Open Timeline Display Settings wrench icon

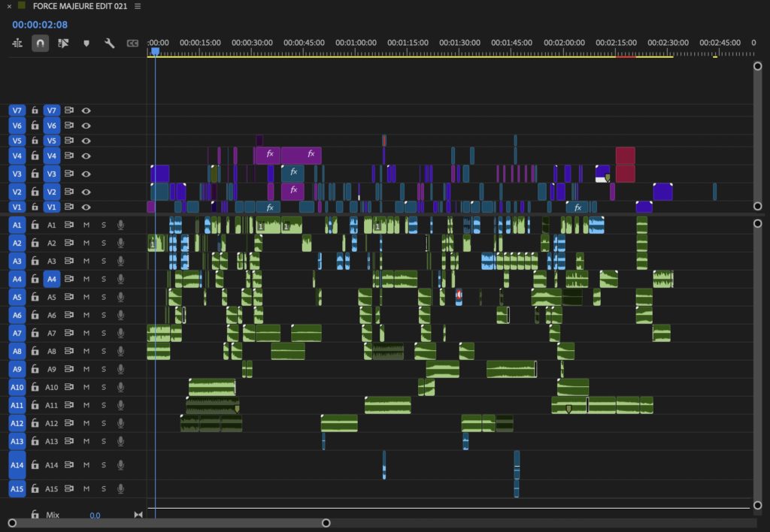pyautogui.click(x=110, y=43)
